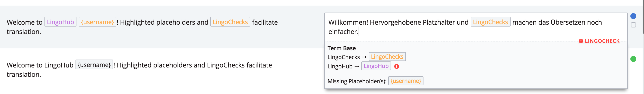Insert LingoHub term from Term Base
The image size is (644, 94).
(376, 66)
